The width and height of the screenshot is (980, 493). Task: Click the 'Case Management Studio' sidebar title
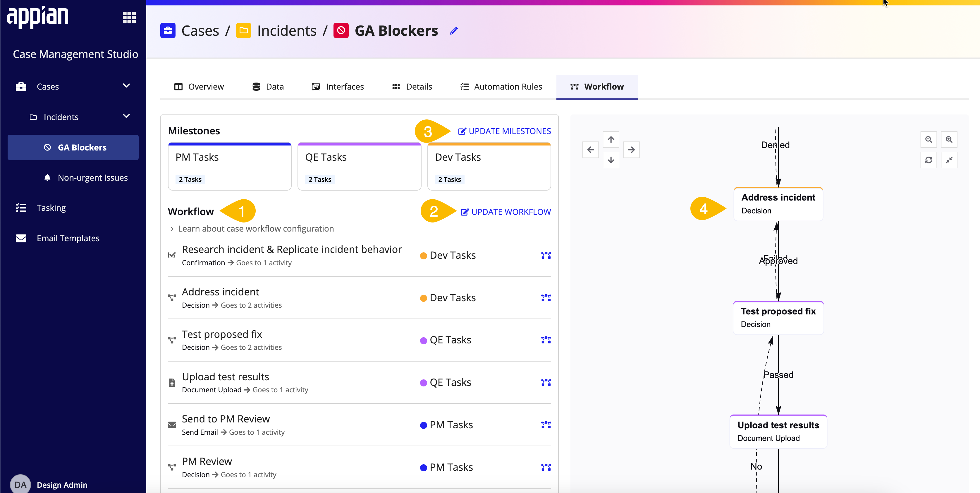coord(75,54)
